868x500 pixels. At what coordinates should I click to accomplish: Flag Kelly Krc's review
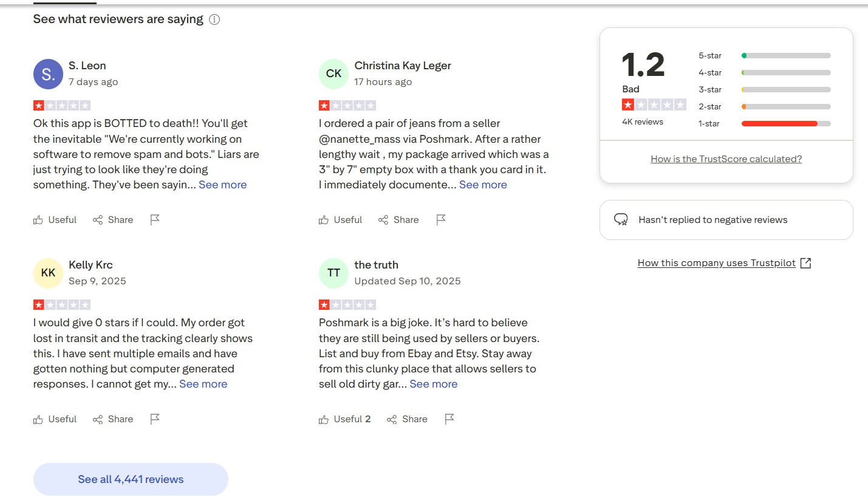click(x=155, y=419)
